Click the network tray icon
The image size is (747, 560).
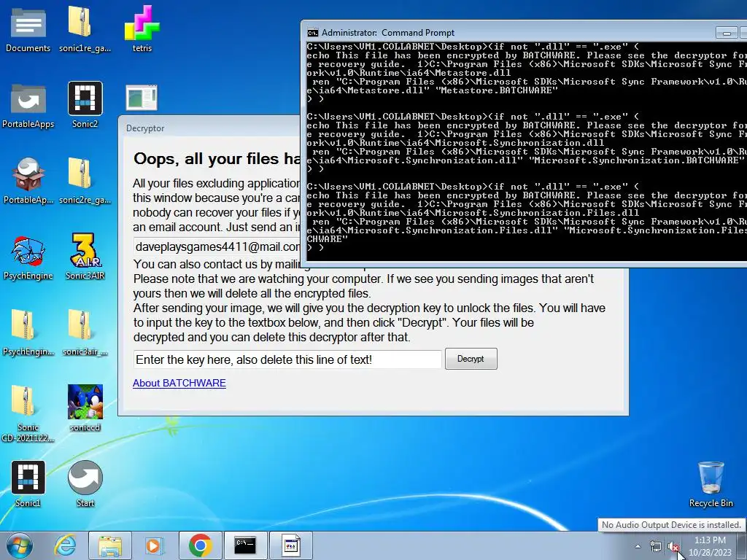point(656,547)
